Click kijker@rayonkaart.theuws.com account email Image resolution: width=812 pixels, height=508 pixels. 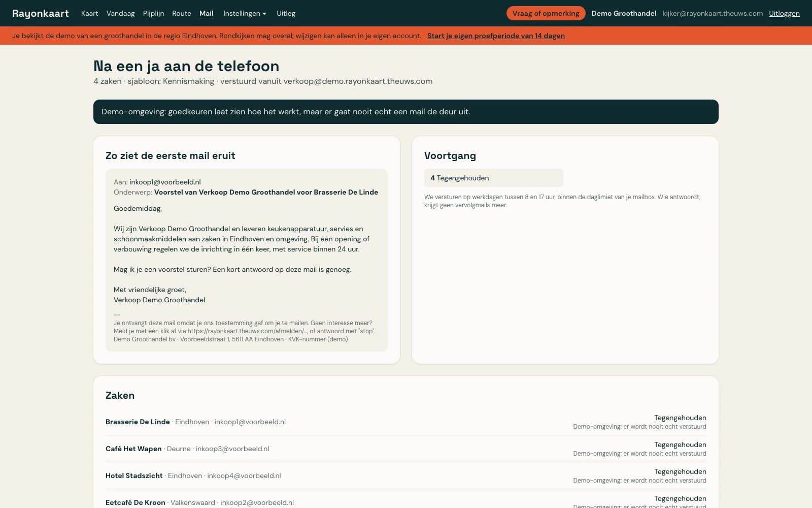point(713,13)
